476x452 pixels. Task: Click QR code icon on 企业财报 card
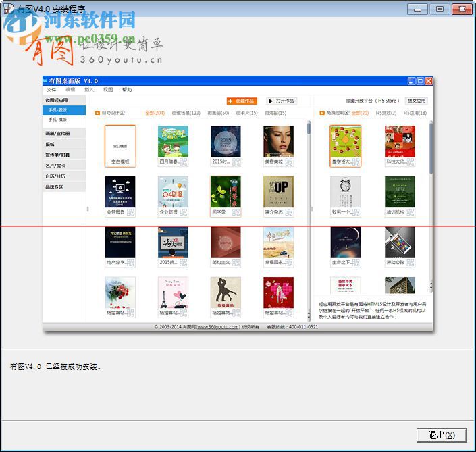[x=184, y=212]
